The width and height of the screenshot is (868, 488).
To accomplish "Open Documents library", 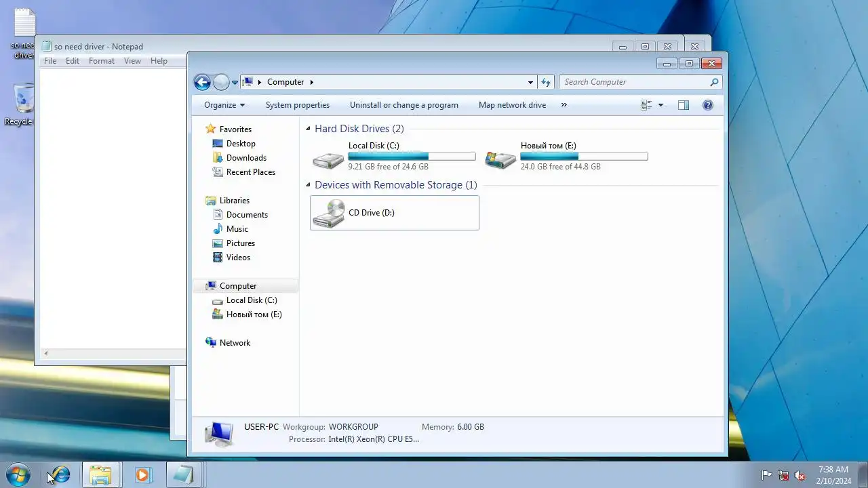I will (247, 215).
